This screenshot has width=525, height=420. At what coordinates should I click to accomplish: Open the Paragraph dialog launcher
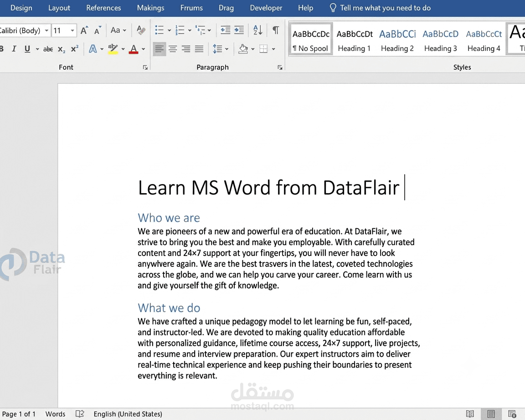click(280, 67)
